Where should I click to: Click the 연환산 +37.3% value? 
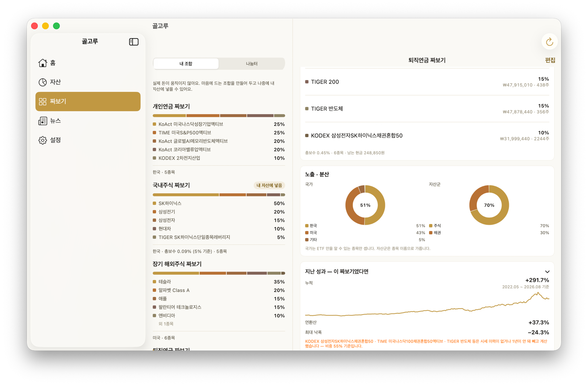click(539, 323)
